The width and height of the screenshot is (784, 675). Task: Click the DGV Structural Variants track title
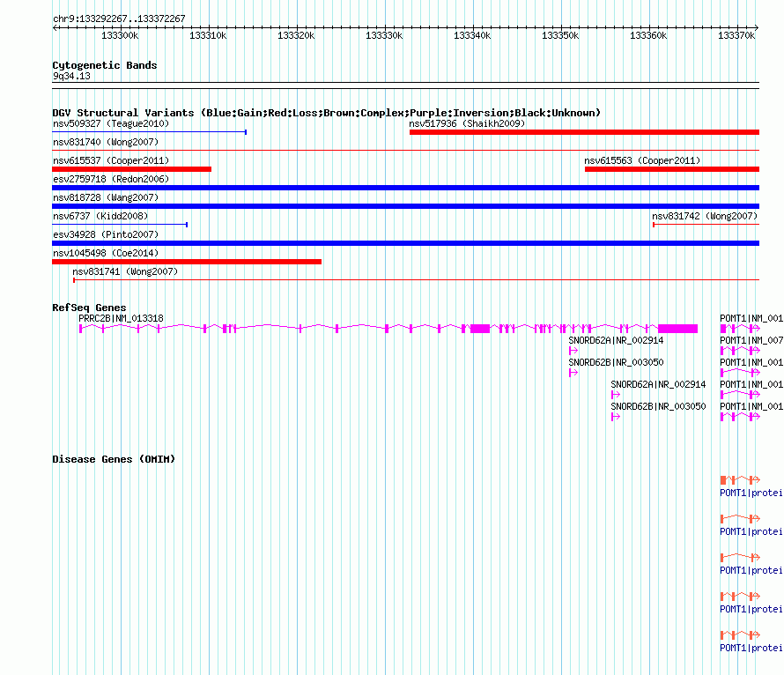click(326, 113)
